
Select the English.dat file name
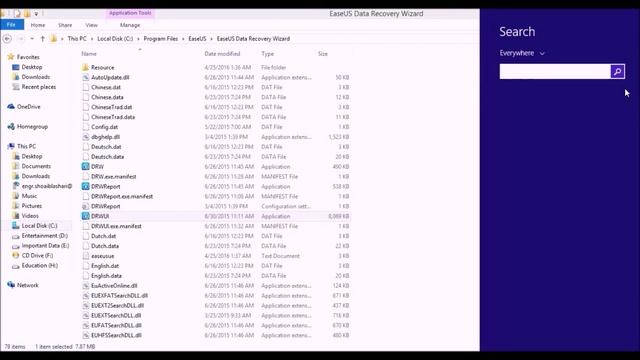click(105, 266)
